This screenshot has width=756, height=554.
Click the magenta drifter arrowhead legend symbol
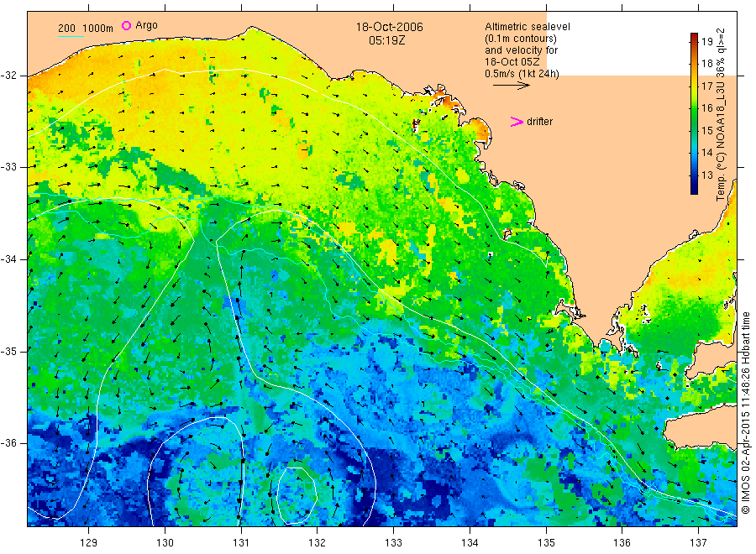click(x=517, y=122)
